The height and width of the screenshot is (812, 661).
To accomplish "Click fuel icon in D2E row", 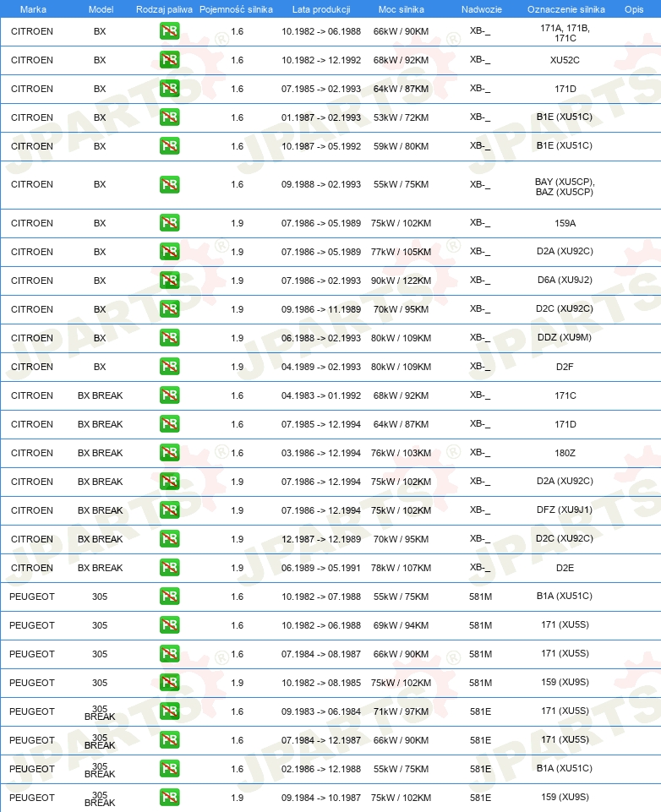I will 169,568.
